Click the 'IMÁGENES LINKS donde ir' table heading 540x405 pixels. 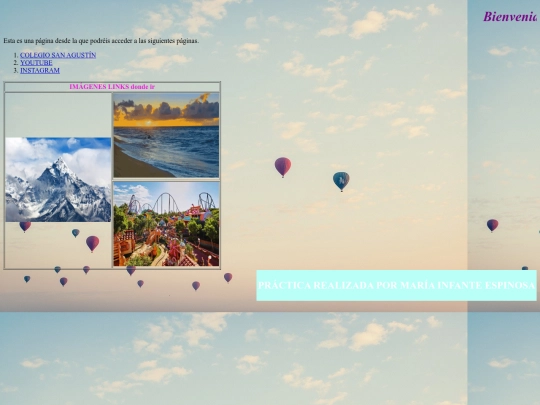click(112, 87)
